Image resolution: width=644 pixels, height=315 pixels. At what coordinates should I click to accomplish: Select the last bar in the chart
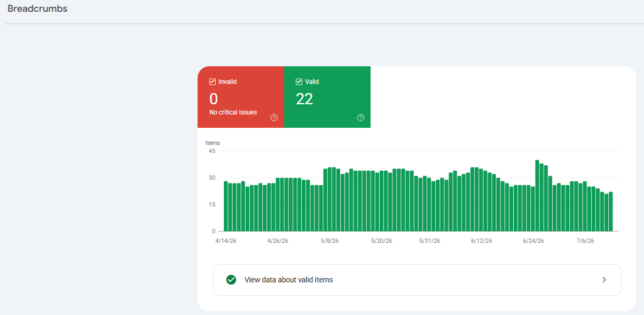tap(611, 212)
